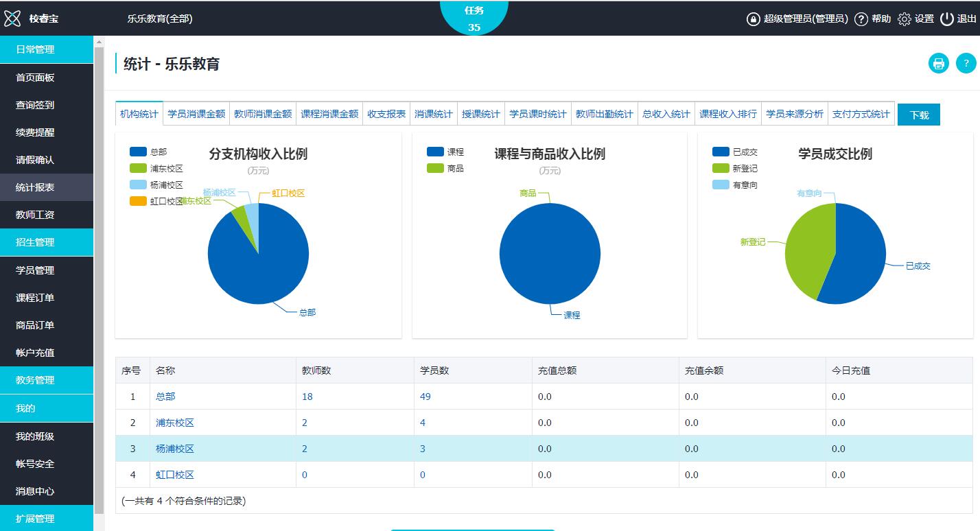
Task: Expand the 招生管理 sidebar section
Action: [x=47, y=242]
